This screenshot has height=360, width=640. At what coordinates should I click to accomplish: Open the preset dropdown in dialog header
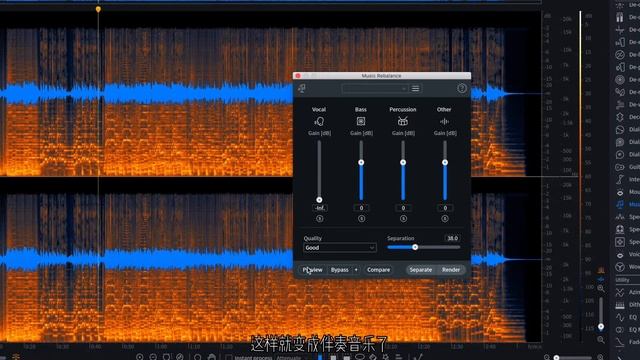(375, 89)
